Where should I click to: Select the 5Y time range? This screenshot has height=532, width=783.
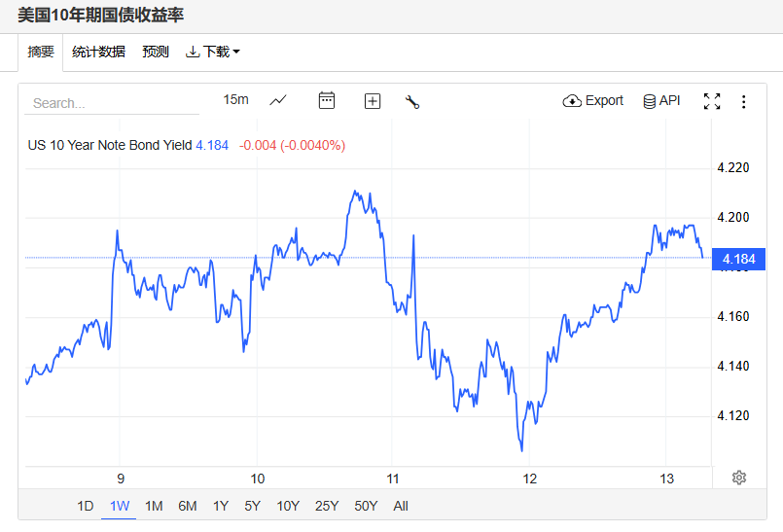click(x=253, y=506)
